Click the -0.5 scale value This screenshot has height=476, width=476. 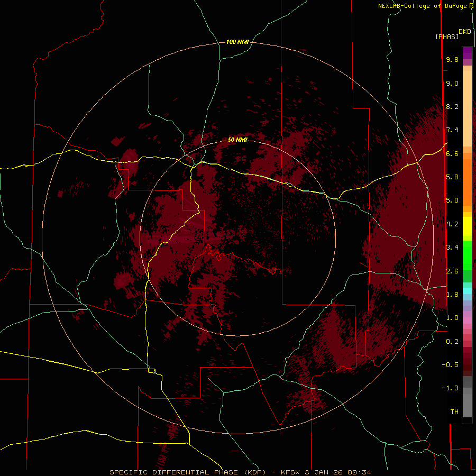(450, 365)
